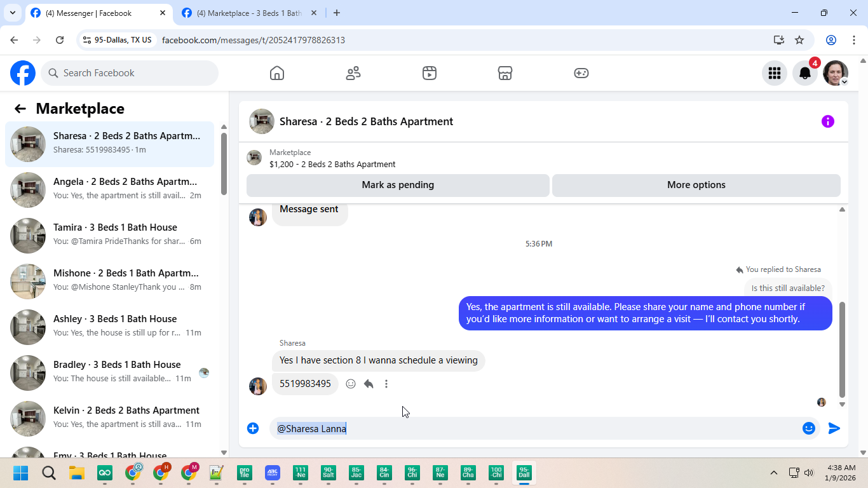Click the conversation list scrollbar
The image size is (868, 488).
224,164
